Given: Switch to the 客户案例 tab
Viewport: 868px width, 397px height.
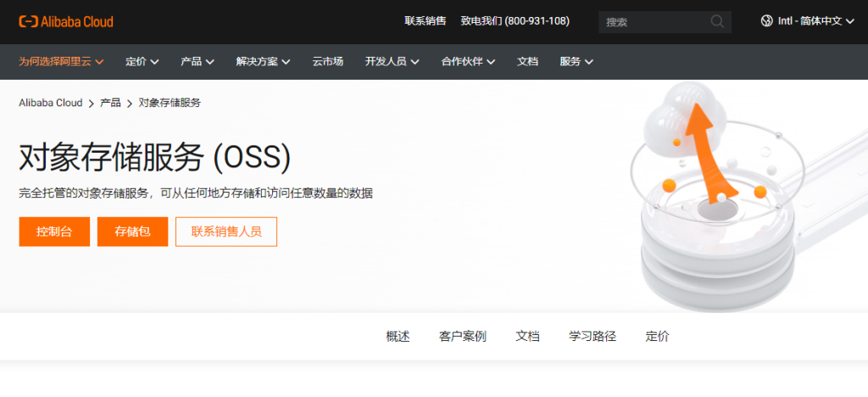Looking at the screenshot, I should (x=463, y=336).
